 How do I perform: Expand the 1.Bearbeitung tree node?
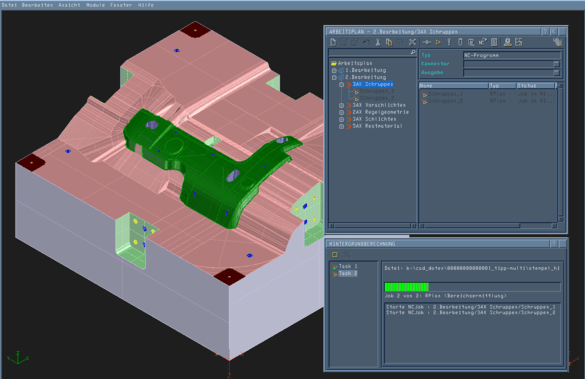coord(334,70)
